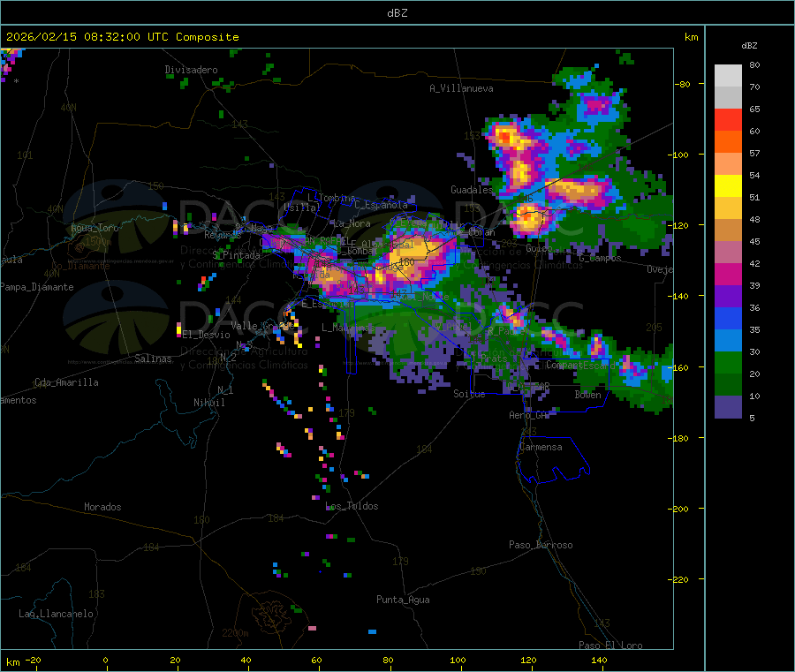This screenshot has width=795, height=672.
Task: Click the dBZ title in the top bar
Action: pos(397,13)
